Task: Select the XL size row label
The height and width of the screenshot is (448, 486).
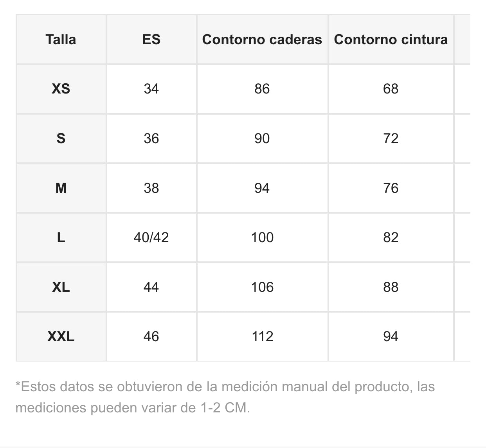Action: click(x=61, y=287)
